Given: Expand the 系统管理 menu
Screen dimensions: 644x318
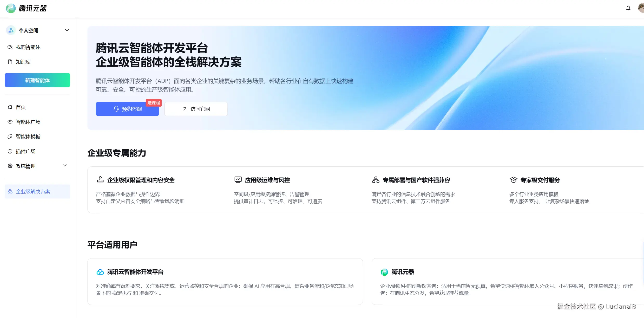Looking at the screenshot, I should [x=64, y=166].
